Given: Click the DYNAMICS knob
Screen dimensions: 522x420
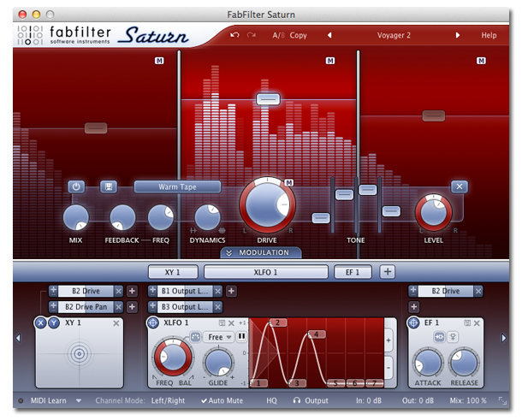Looking at the screenshot, I should click(x=207, y=217).
